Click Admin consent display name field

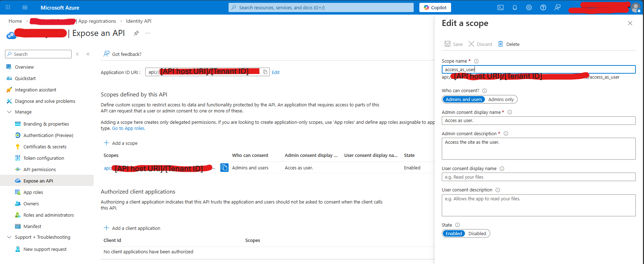tap(539, 121)
